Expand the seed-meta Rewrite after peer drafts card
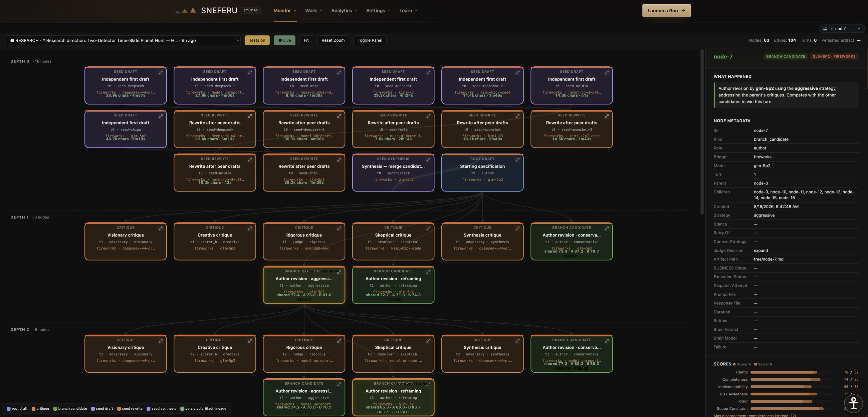 (x=428, y=116)
